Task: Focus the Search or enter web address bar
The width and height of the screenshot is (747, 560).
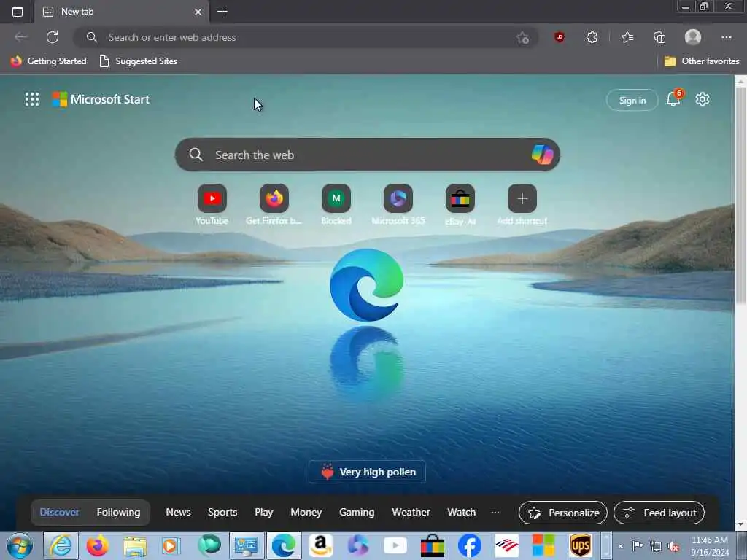Action: tap(305, 37)
